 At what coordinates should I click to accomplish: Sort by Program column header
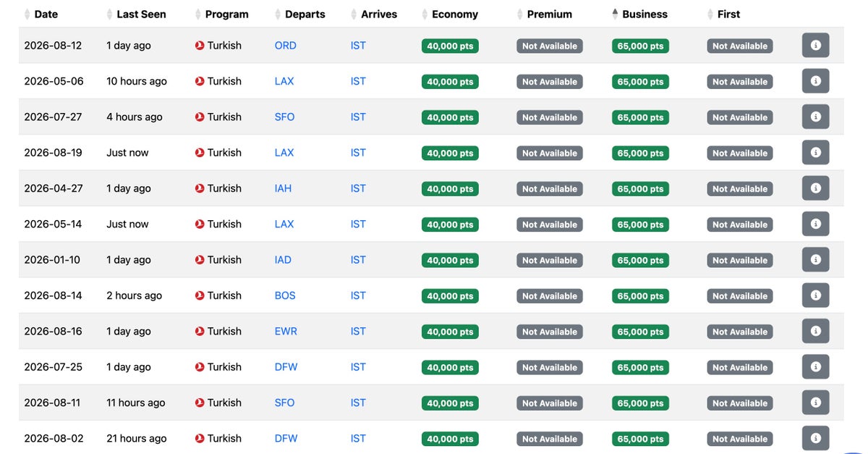[226, 14]
